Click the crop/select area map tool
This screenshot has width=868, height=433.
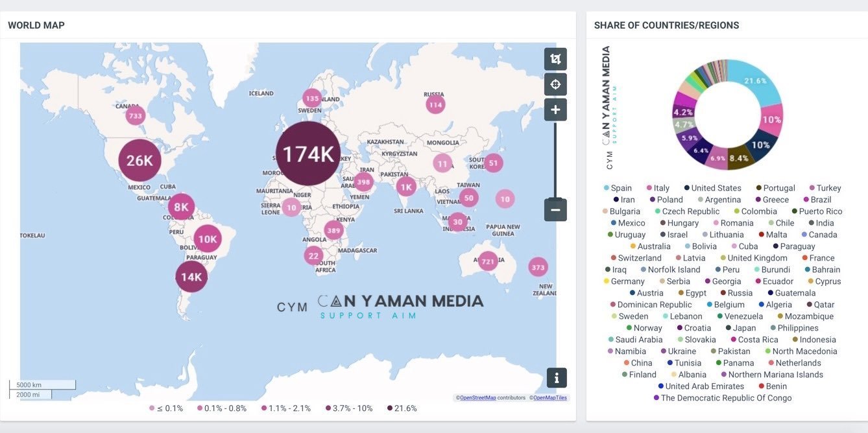click(555, 59)
